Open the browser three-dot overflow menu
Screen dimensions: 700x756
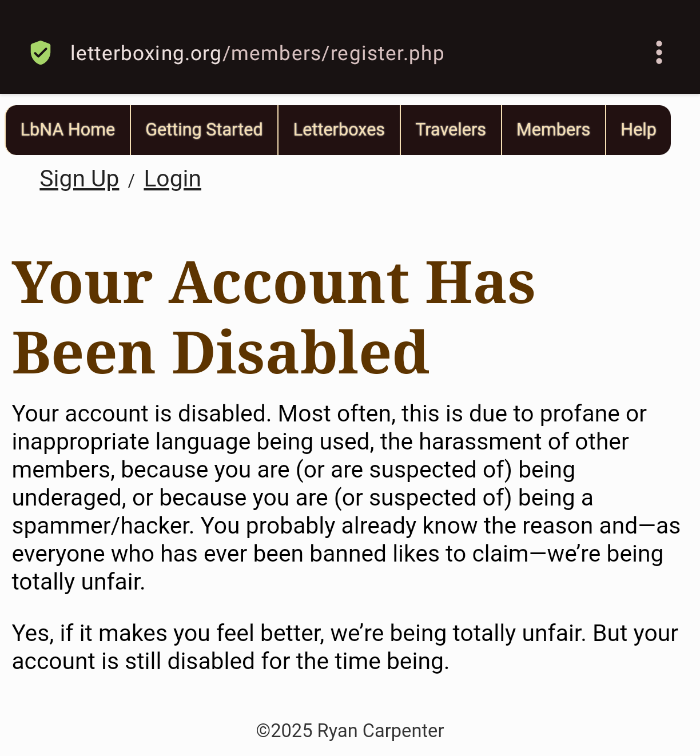[659, 53]
